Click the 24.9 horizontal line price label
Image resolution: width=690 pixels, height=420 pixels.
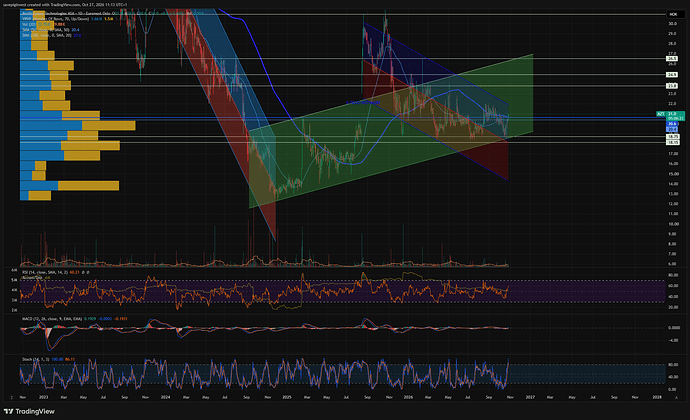coord(672,75)
